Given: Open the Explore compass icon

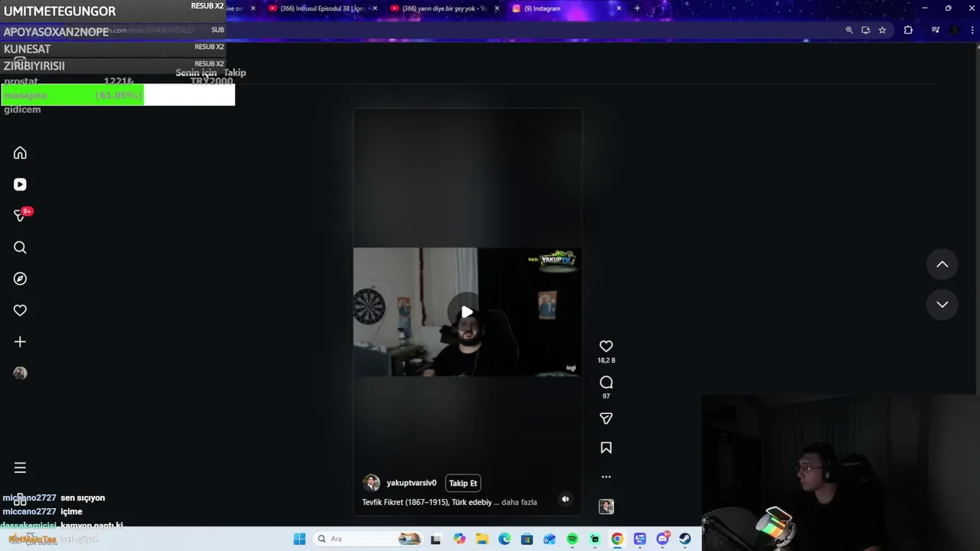Looking at the screenshot, I should (20, 279).
